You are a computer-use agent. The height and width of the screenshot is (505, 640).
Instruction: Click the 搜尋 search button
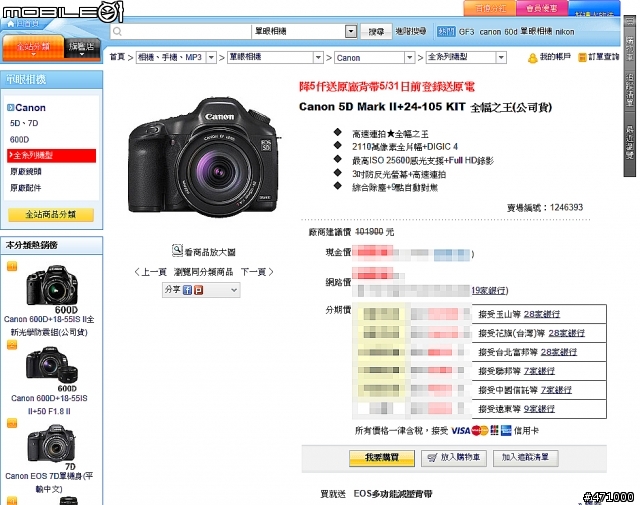[376, 31]
